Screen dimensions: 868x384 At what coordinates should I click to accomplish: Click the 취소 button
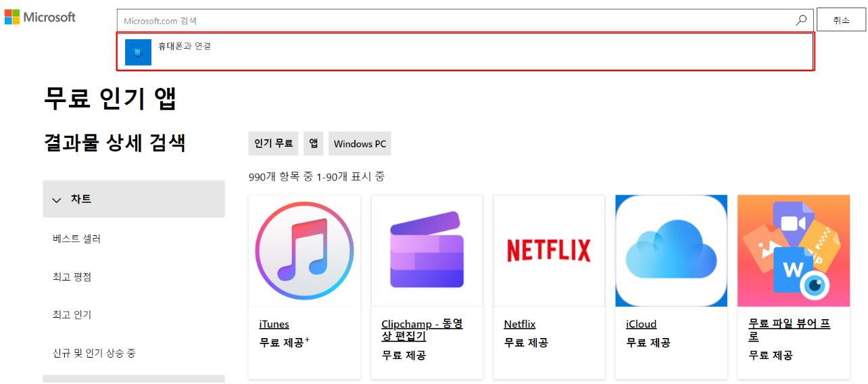pyautogui.click(x=841, y=20)
